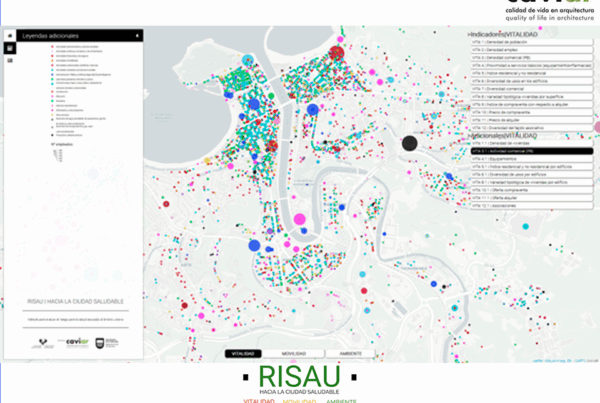This screenshot has width=600, height=403.
Task: Click the red VITALIDAD text under RISAU
Action: 259,401
